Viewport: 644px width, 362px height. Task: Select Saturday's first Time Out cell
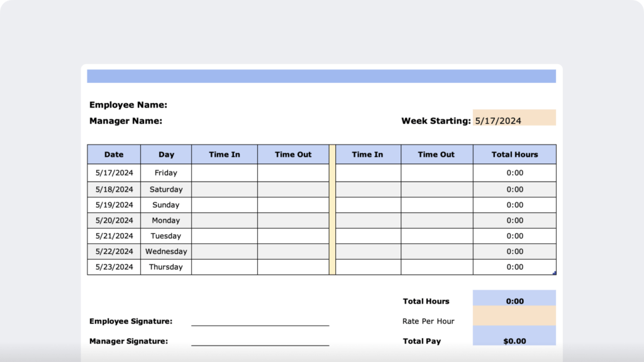[293, 189]
